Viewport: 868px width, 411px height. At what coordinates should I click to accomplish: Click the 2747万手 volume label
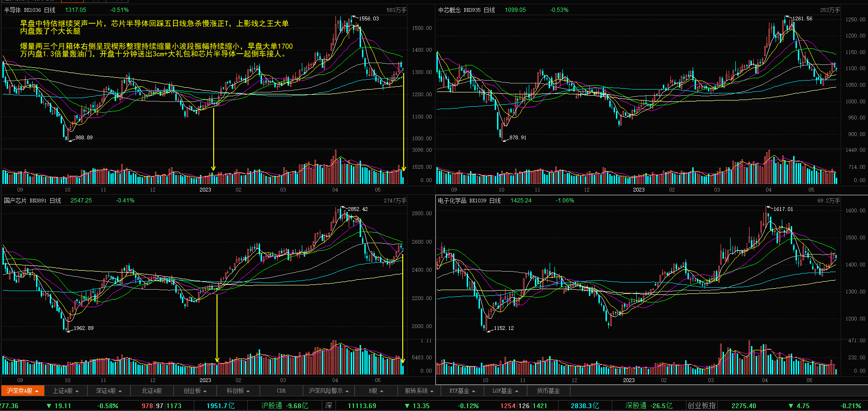(395, 201)
